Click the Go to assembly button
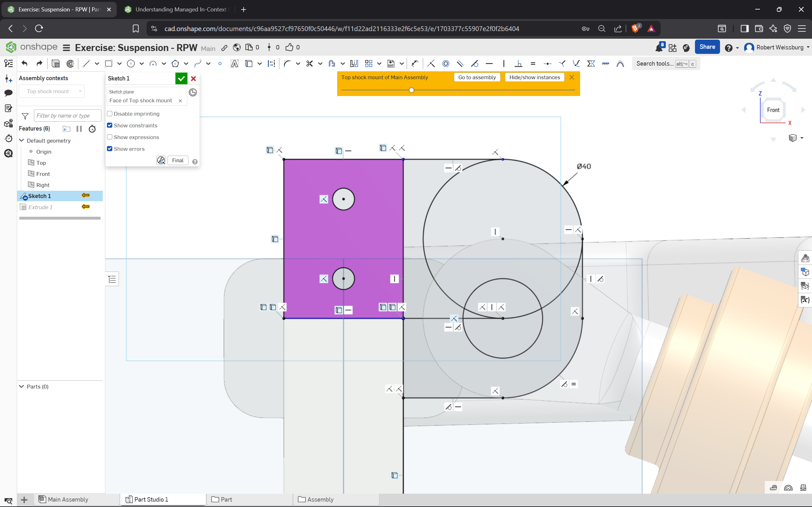 coord(477,77)
